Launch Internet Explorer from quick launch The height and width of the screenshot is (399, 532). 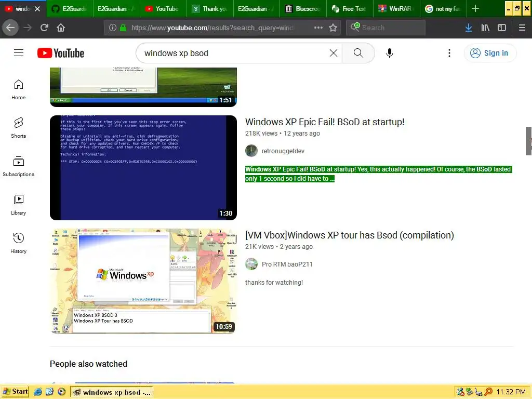37,392
